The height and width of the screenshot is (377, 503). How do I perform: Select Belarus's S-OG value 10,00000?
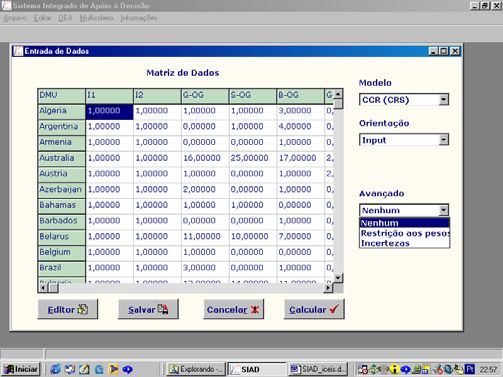click(253, 237)
